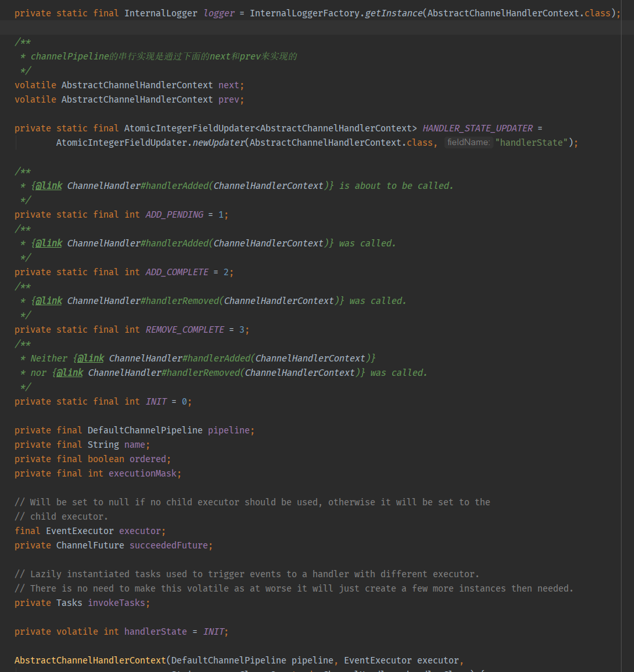Click 'There is no need to make' comment

click(x=294, y=589)
